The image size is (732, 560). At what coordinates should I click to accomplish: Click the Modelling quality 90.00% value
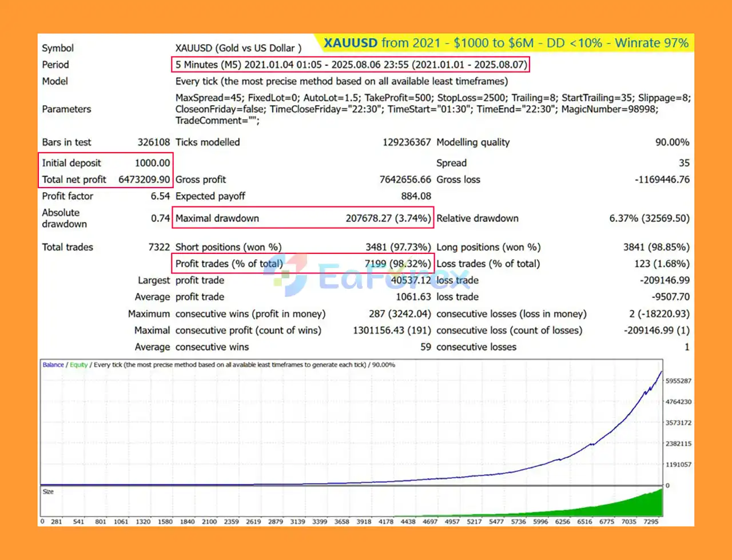click(672, 142)
